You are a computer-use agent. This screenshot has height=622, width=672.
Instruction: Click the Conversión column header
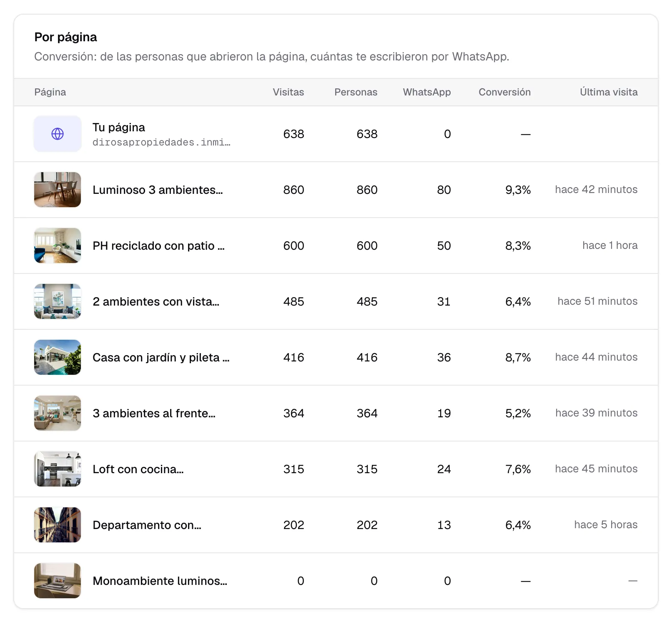(504, 92)
